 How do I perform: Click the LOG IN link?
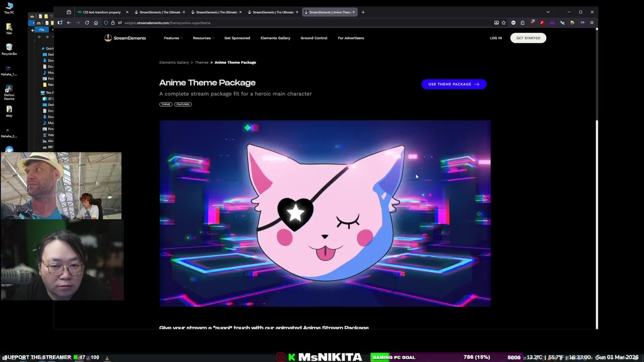pos(496,38)
